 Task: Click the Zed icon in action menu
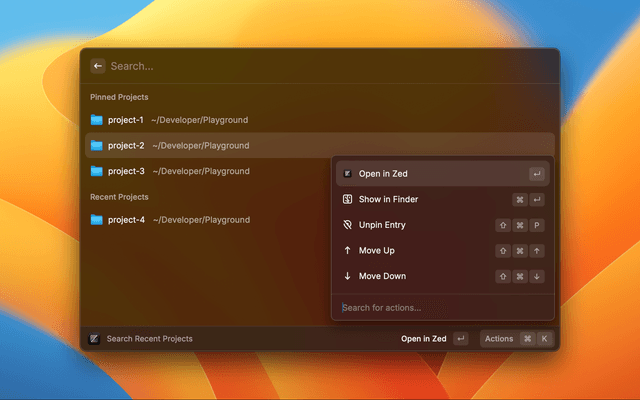(347, 174)
